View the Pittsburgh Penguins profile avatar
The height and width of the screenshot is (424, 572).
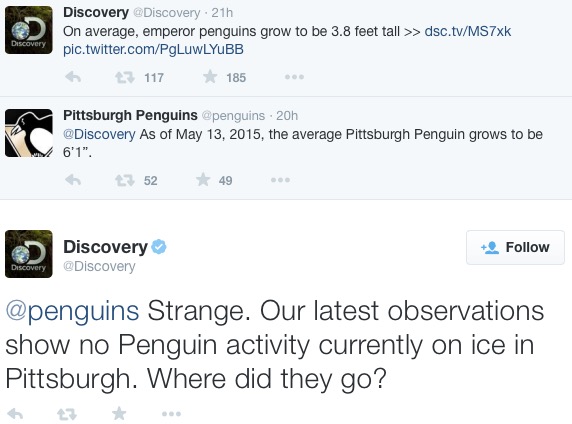pyautogui.click(x=29, y=133)
